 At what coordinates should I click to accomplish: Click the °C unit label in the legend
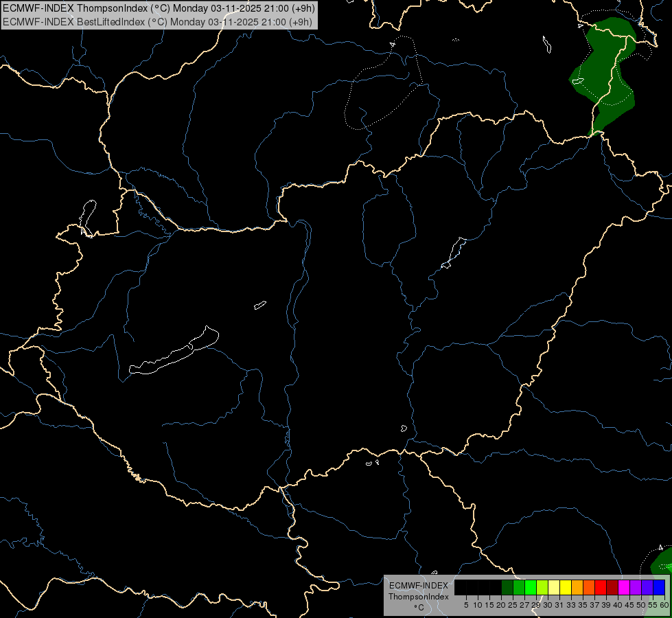click(x=419, y=608)
